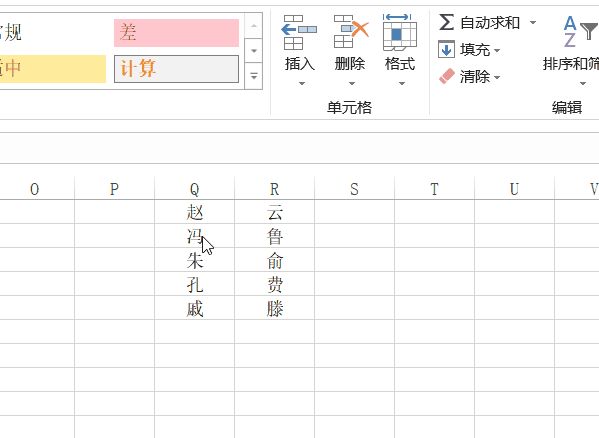Click the Format cells icon
Viewport: 599px width, 438px height.
[x=399, y=32]
